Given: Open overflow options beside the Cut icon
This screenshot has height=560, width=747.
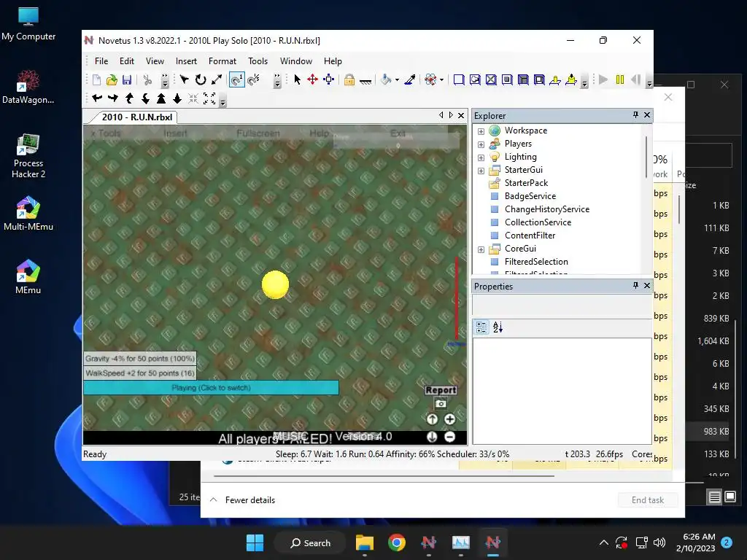Looking at the screenshot, I should point(165,81).
